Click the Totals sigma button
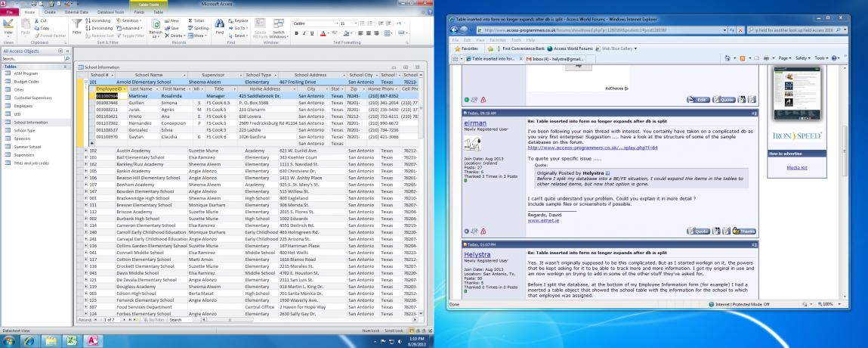Screen dimensions: 868x348 pos(197,21)
